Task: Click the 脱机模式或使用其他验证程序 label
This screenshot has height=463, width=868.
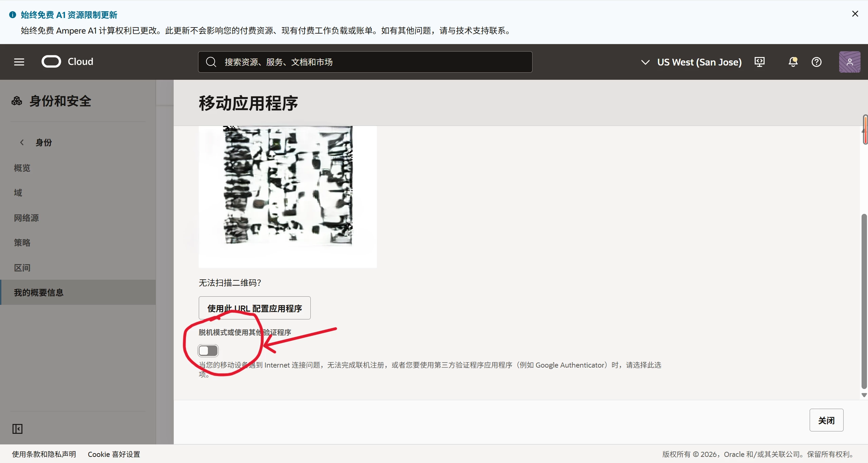Action: 245,332
